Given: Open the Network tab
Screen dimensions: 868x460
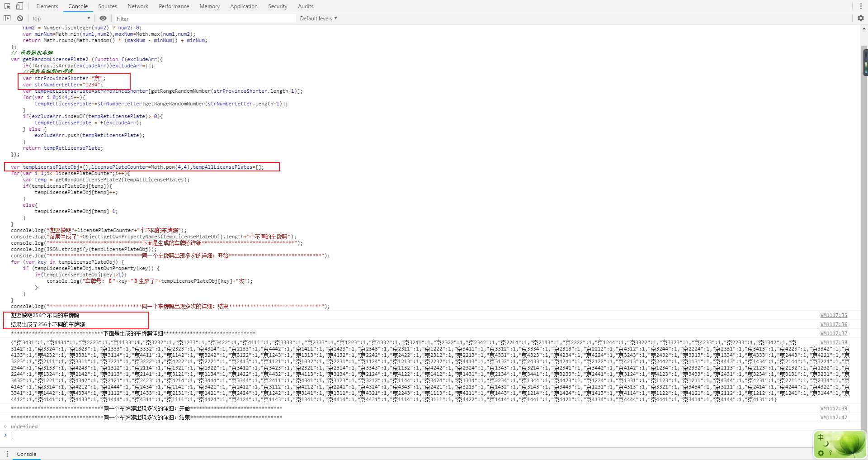Looking at the screenshot, I should pos(138,6).
